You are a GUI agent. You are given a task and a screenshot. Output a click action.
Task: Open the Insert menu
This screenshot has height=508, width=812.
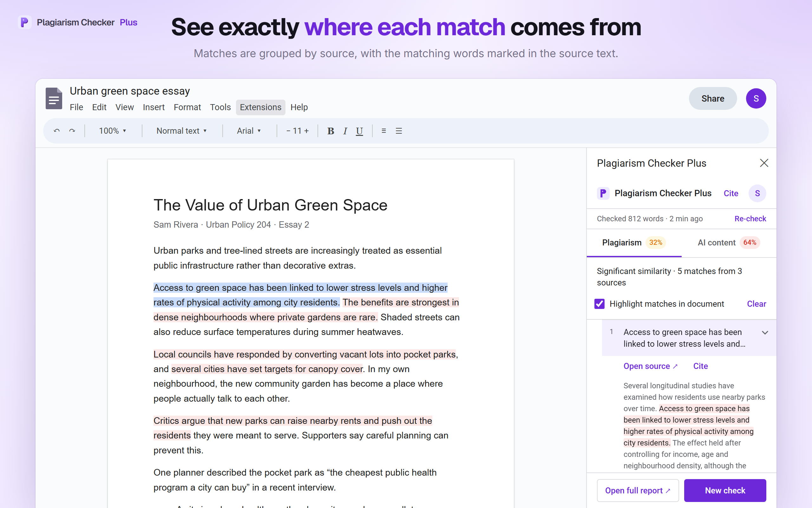(154, 107)
